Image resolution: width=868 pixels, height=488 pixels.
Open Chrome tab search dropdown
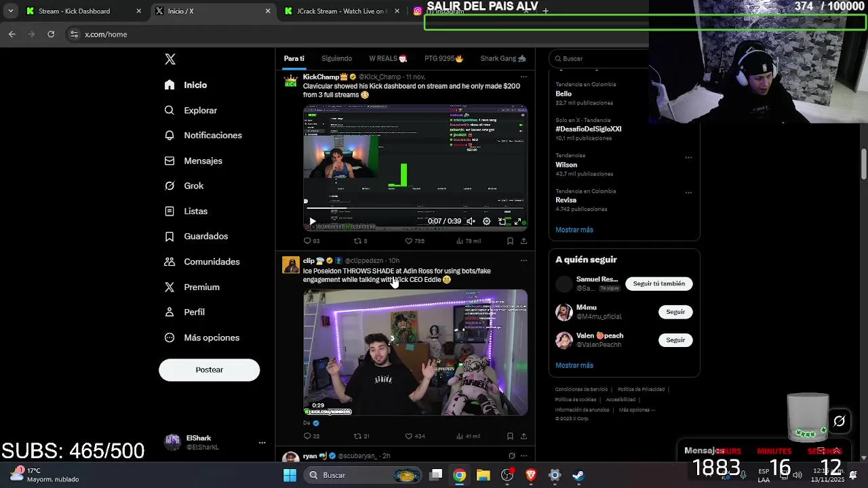click(10, 11)
